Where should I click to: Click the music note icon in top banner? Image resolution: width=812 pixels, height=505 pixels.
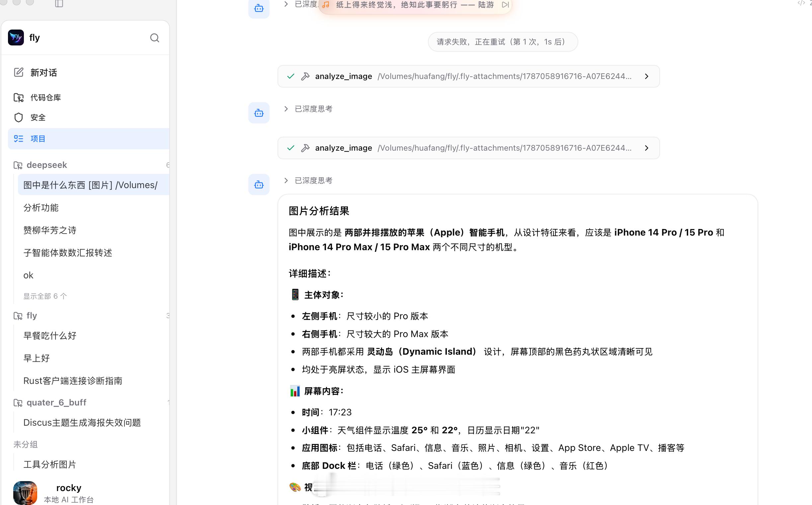click(x=326, y=5)
